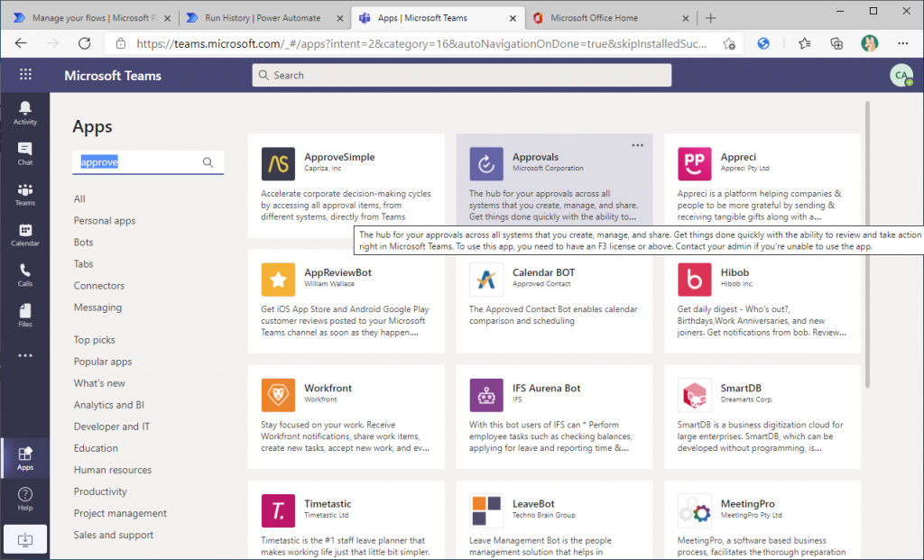Screen dimensions: 924x560
Task: Open the Help icon in sidebar
Action: (x=24, y=499)
